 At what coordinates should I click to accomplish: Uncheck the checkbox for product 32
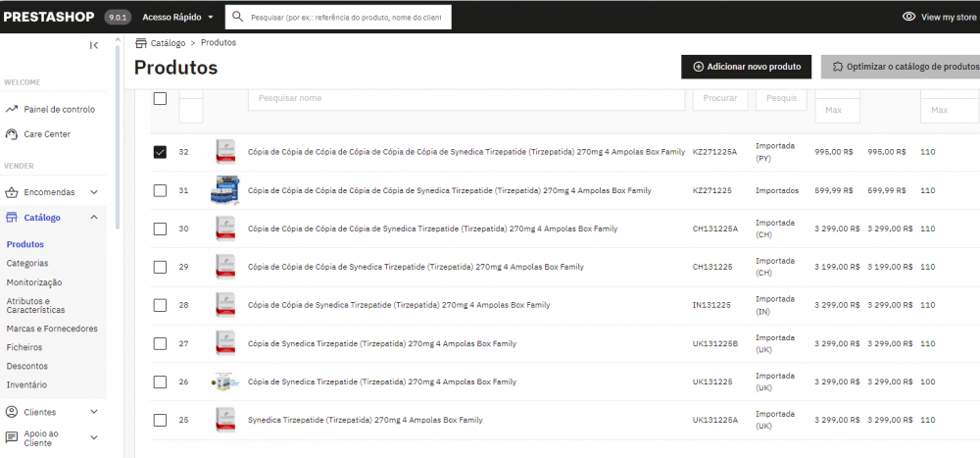[x=160, y=152]
